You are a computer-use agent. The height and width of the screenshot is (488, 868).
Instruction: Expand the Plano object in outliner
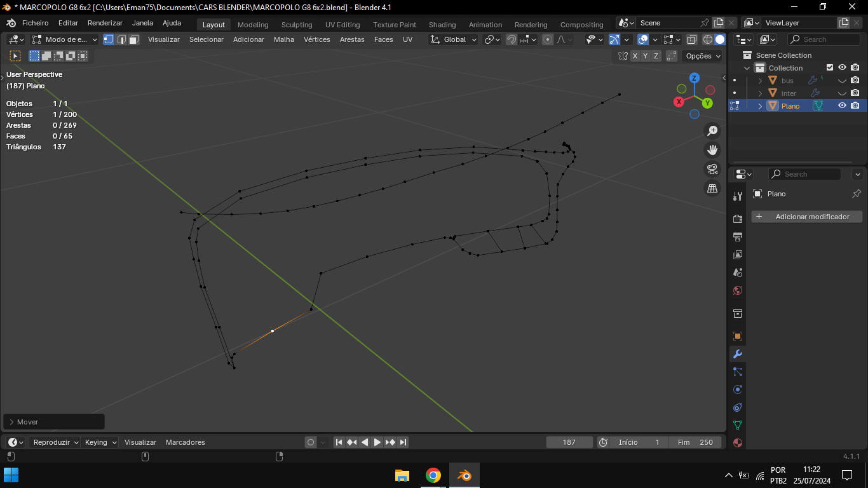tap(760, 106)
